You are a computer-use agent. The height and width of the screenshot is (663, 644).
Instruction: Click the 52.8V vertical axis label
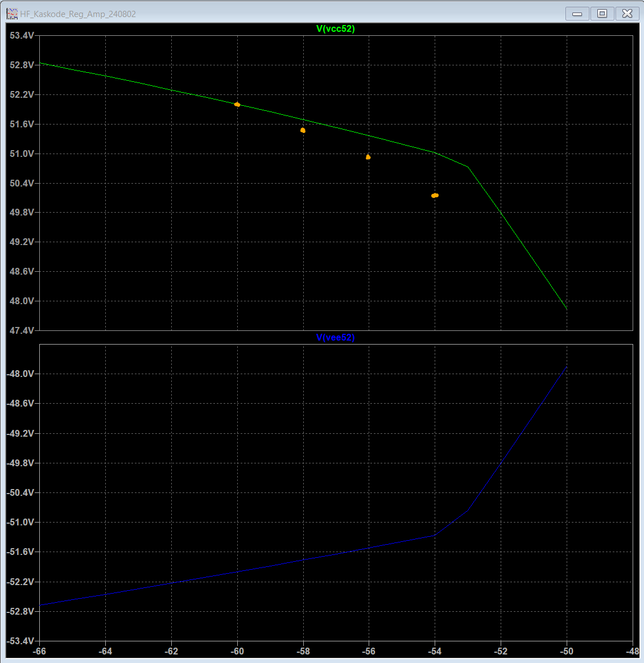tap(22, 65)
